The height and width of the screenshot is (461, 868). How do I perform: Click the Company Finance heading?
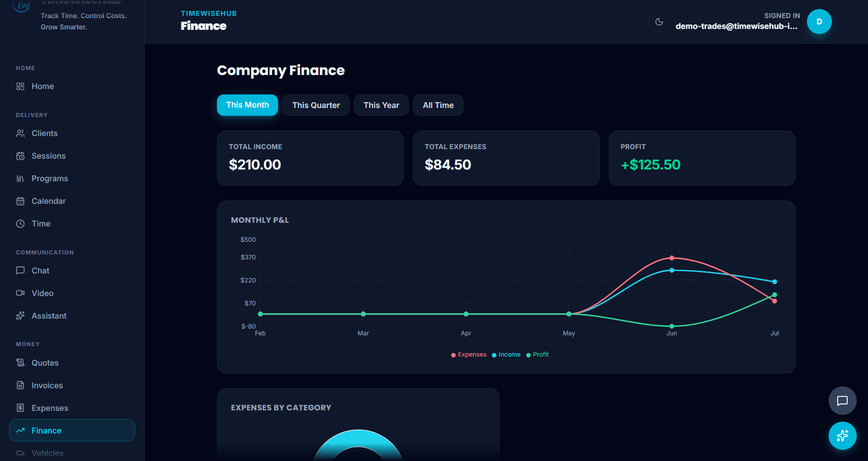(x=281, y=70)
